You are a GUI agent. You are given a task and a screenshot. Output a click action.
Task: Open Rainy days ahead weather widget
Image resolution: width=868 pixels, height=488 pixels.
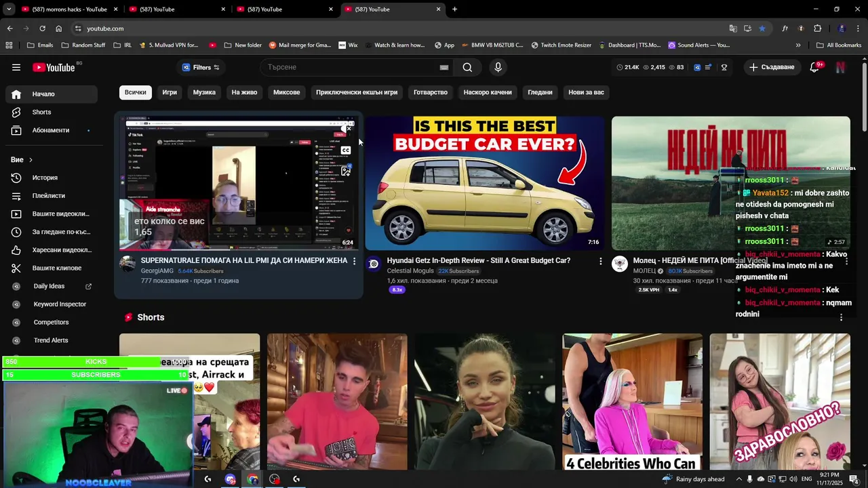point(694,479)
